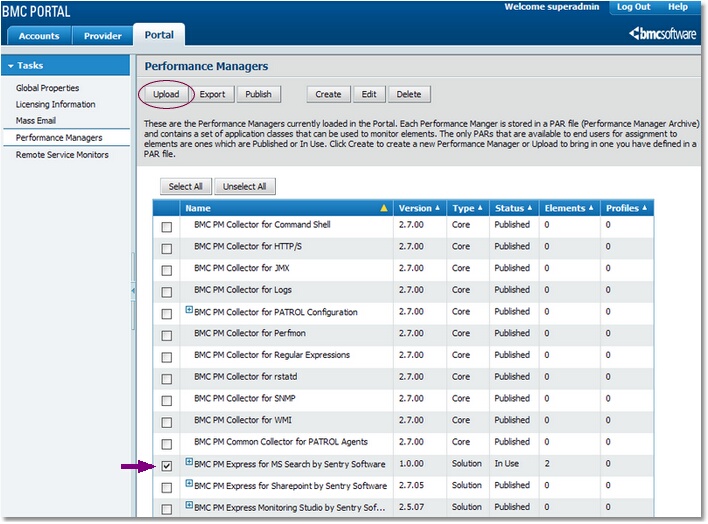Click version 1.0.00 cell
Viewport: 708px width, 524px height.
pos(411,463)
